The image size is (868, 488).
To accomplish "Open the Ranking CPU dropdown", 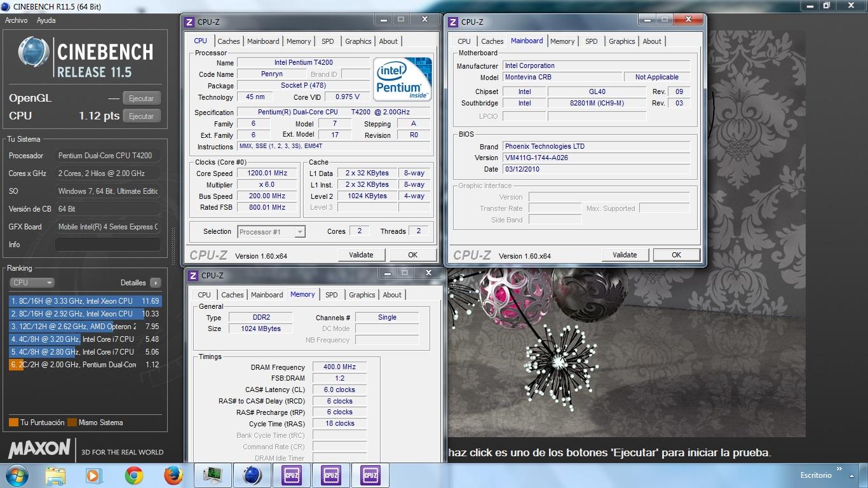I will (x=32, y=283).
